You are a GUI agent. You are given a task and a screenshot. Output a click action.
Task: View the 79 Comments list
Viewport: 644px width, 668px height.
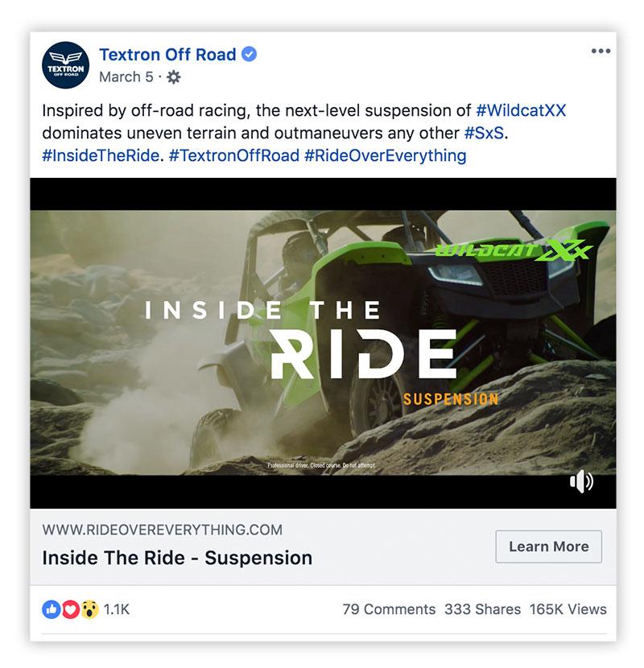tap(389, 609)
